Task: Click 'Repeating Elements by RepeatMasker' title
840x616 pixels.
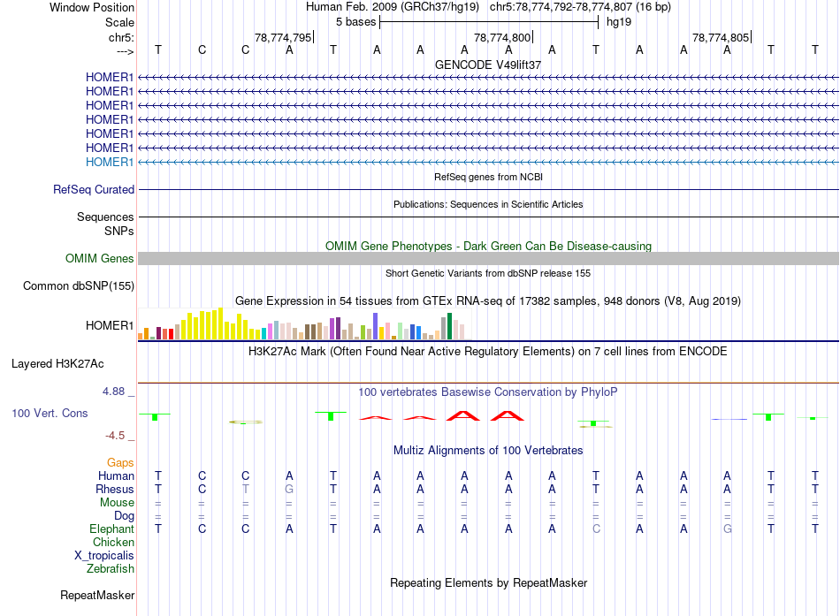Action: (x=489, y=582)
